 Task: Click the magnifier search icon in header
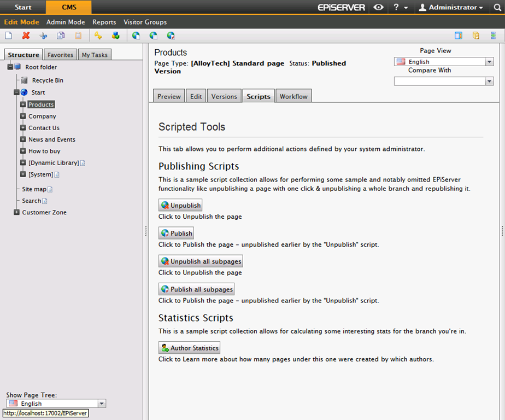pyautogui.click(x=497, y=8)
